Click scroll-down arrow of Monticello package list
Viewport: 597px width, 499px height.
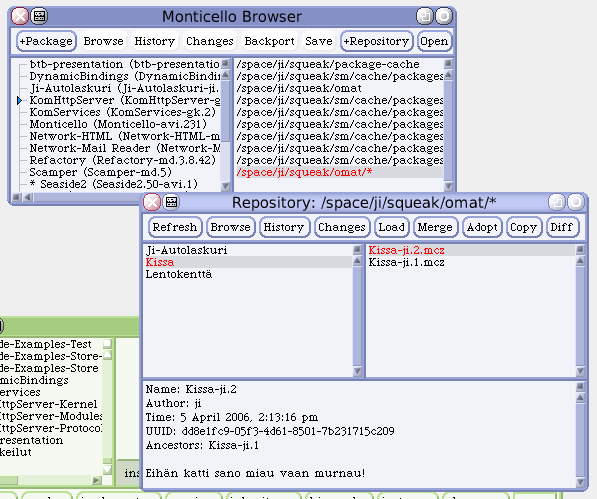225,186
